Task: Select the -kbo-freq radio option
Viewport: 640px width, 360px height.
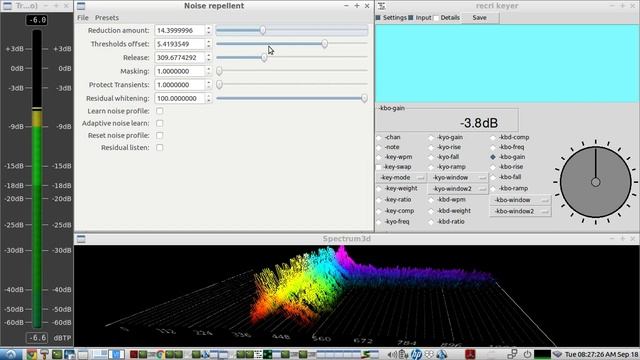Action: tap(493, 147)
